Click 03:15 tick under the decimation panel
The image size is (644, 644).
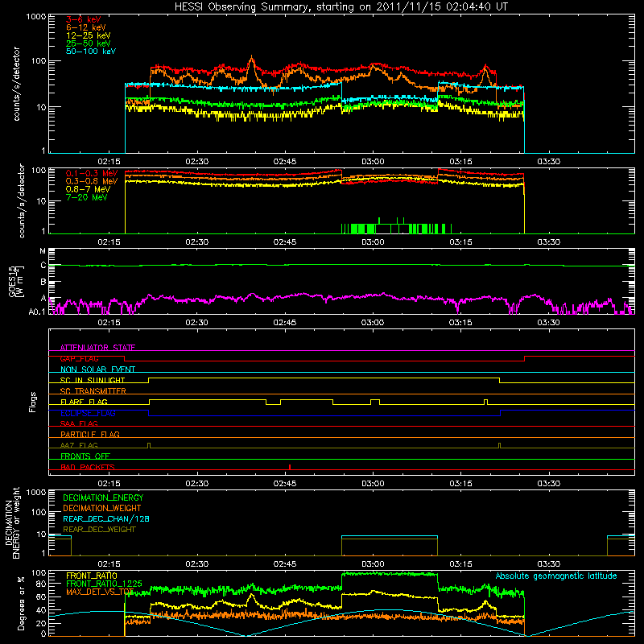pos(460,564)
